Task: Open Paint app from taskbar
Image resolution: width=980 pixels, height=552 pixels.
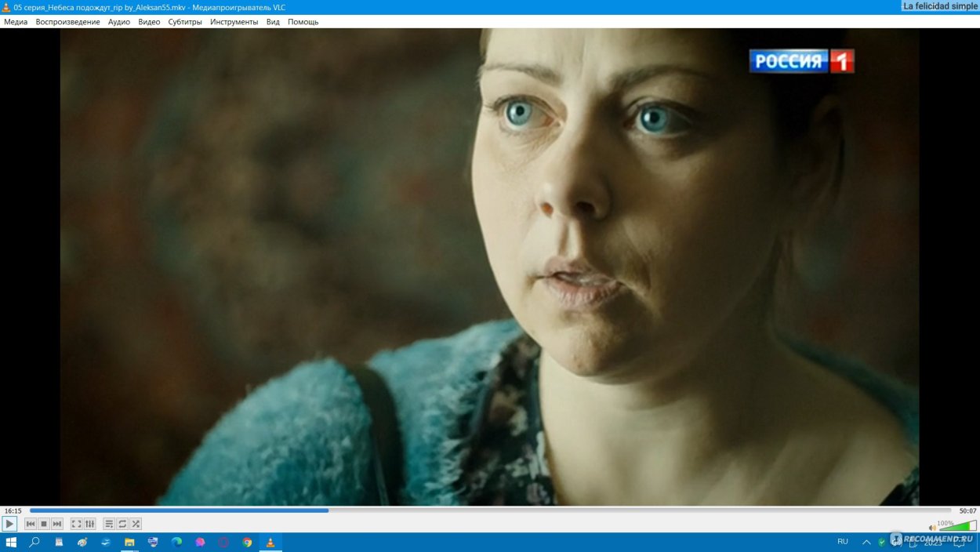Action: (82, 542)
